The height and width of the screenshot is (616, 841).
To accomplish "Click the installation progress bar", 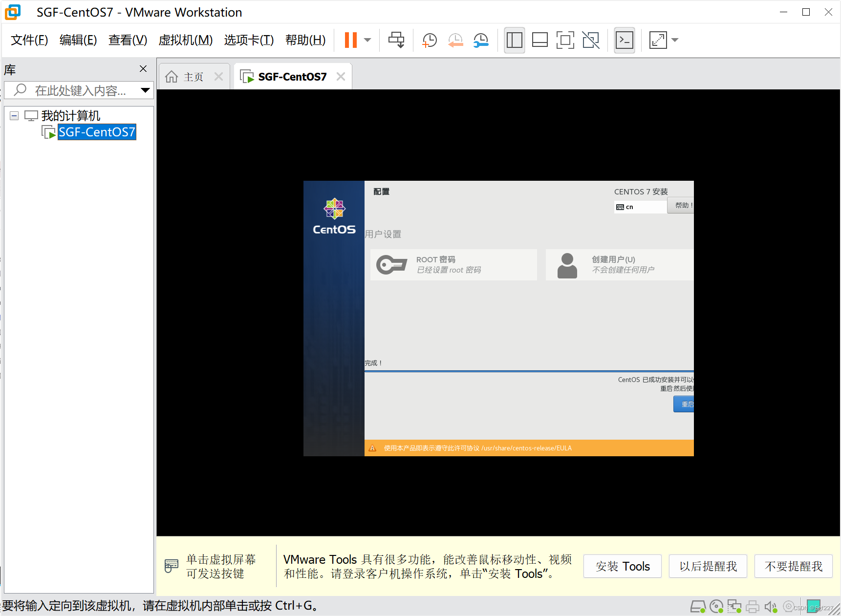I will pos(529,371).
